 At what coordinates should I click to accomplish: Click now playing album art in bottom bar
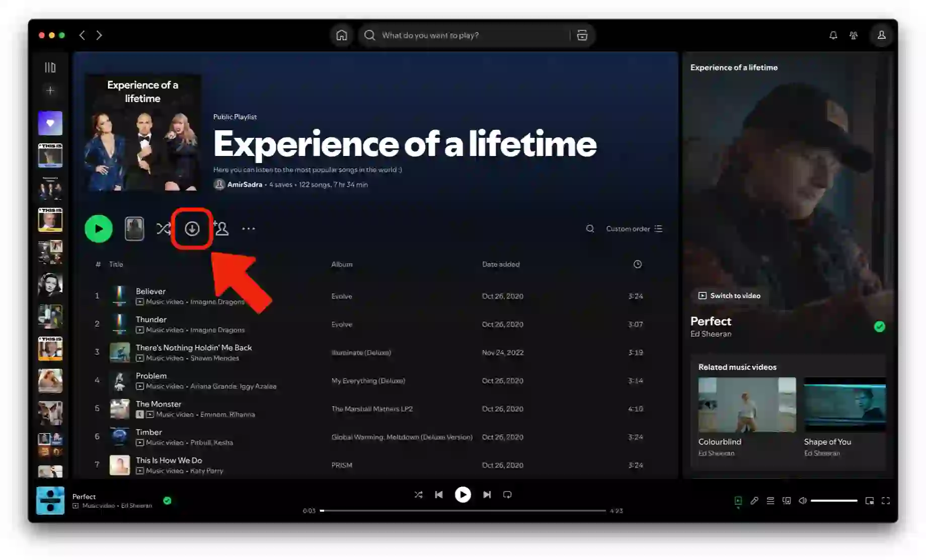pyautogui.click(x=50, y=501)
